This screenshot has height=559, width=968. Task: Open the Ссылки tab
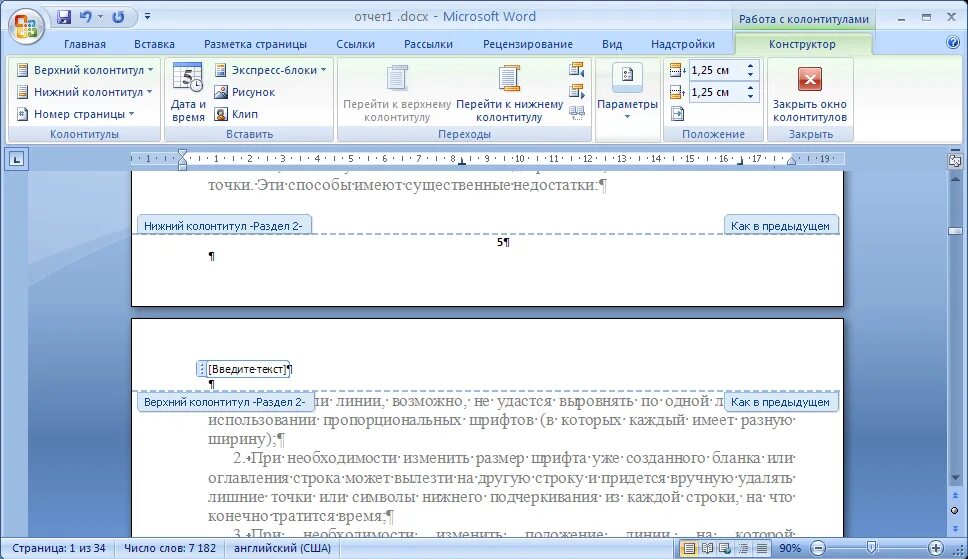(355, 44)
